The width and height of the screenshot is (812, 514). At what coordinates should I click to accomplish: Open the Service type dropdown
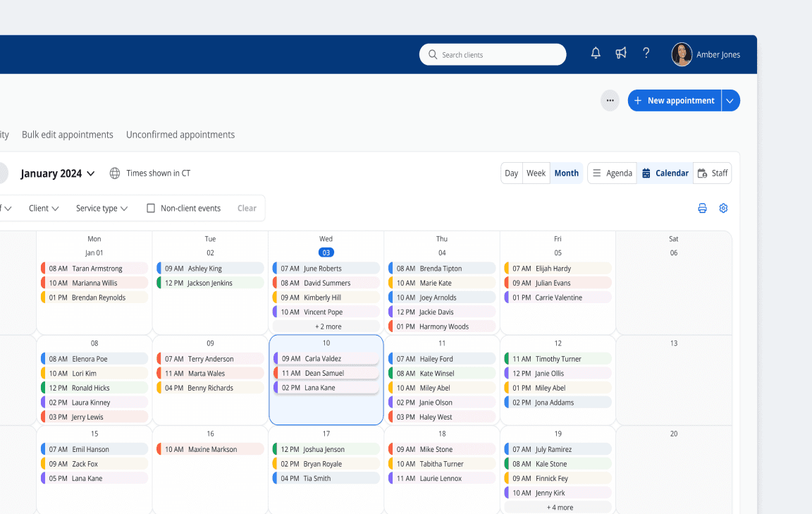[x=101, y=207]
